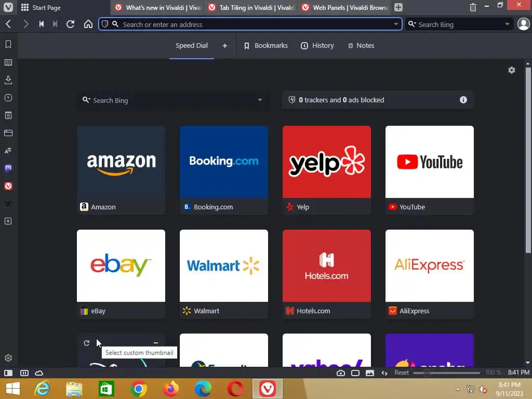
Task: Open Vivaldi Sync cloud status
Action: (x=39, y=373)
